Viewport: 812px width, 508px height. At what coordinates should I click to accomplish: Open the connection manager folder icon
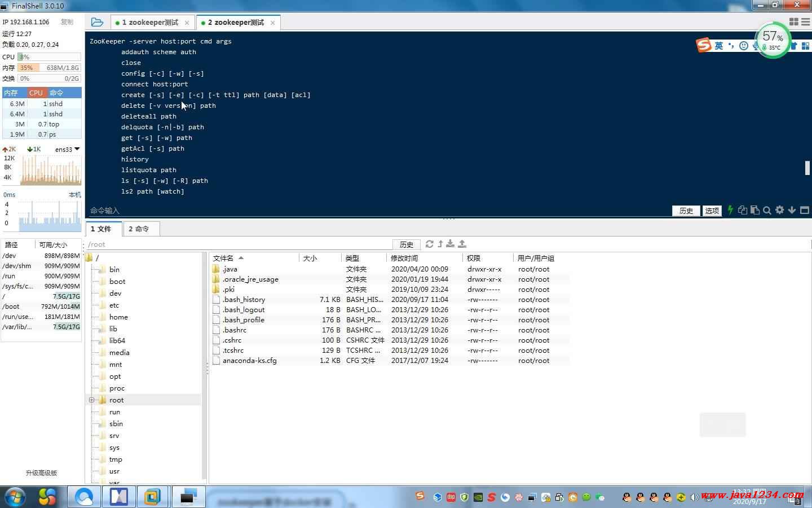tap(97, 22)
